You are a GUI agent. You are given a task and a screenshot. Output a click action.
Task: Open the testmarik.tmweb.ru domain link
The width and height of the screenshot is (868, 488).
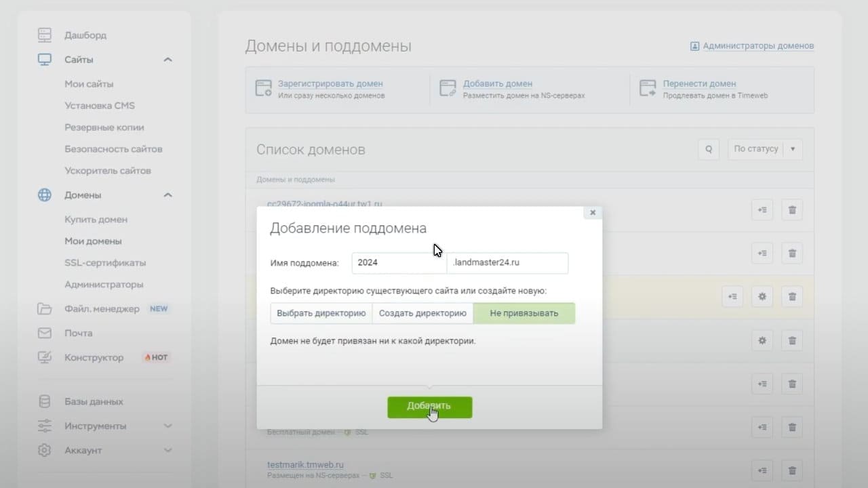coord(305,465)
